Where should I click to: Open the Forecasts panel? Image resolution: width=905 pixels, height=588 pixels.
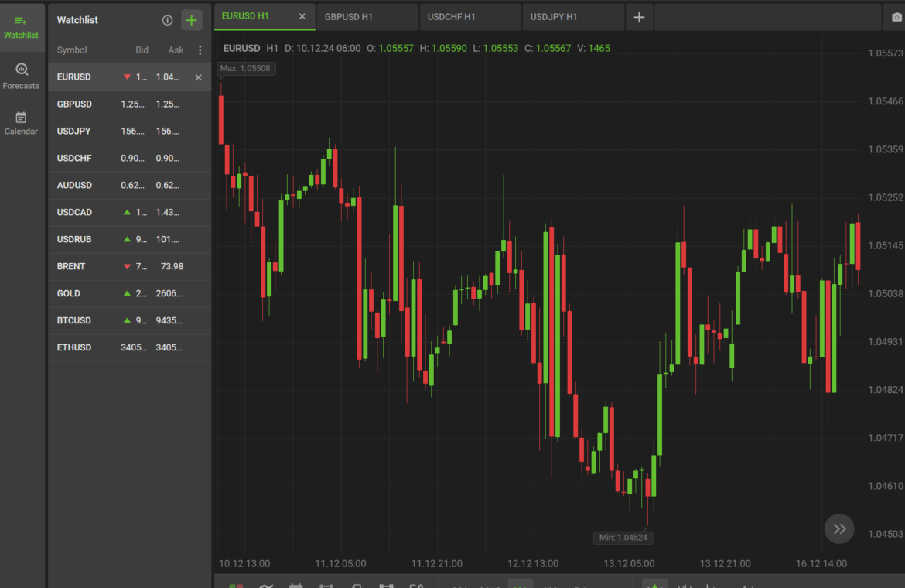click(x=21, y=77)
